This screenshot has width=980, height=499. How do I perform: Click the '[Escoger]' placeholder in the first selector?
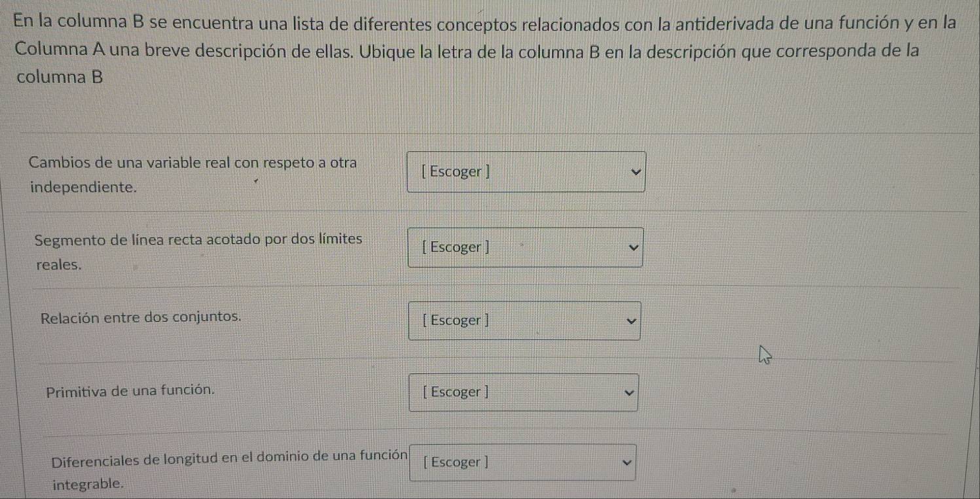(x=456, y=171)
